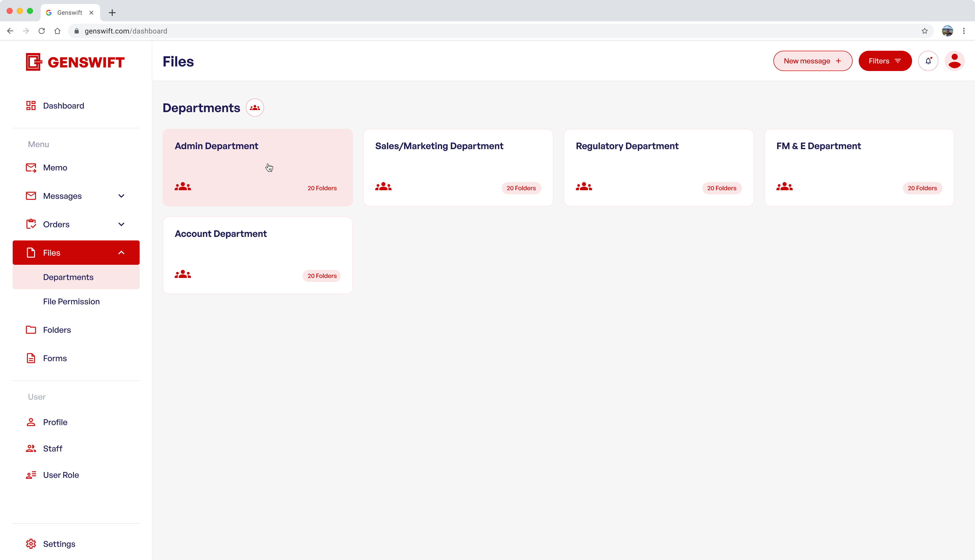Click people icon on Sales/Marketing Department card
This screenshot has width=975, height=560.
tap(383, 187)
